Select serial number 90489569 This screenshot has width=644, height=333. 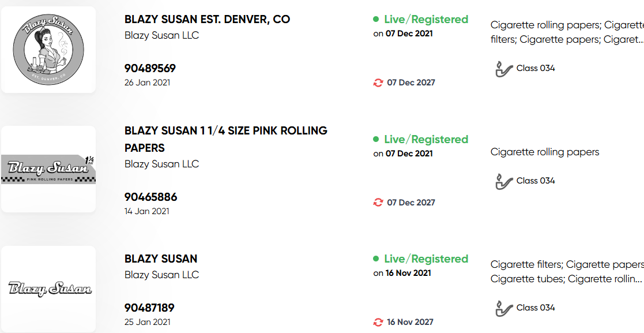point(150,68)
